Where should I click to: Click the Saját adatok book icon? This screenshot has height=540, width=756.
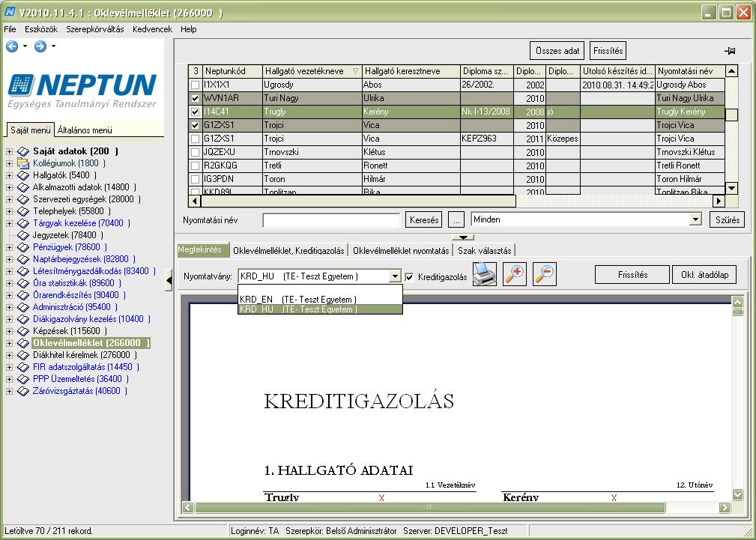coord(23,151)
